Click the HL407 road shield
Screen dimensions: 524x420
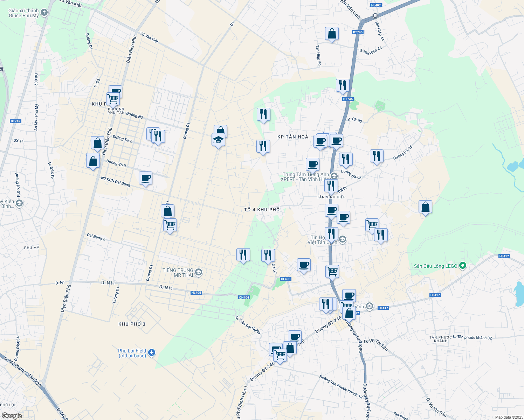tap(375, 5)
